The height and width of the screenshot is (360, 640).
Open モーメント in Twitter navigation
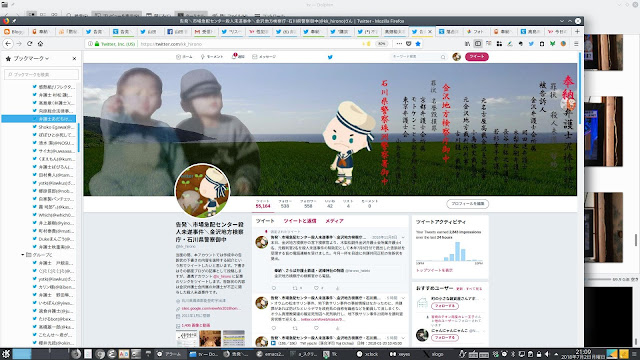point(211,57)
